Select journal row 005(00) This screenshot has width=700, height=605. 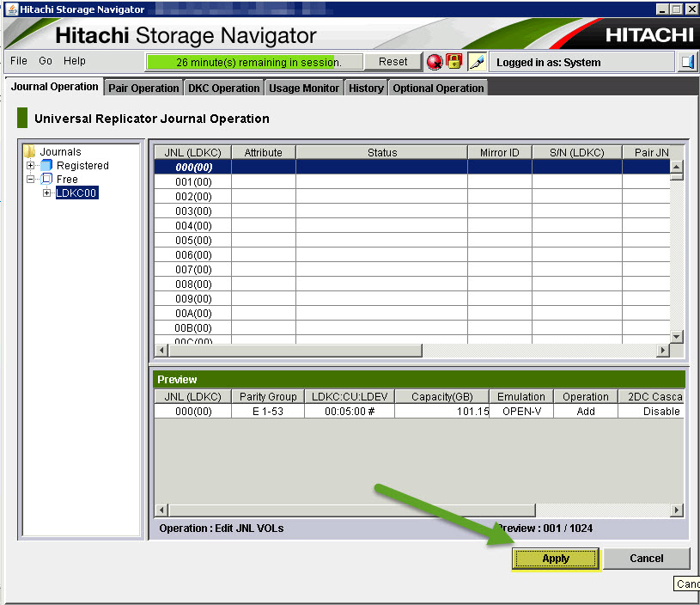click(412, 241)
